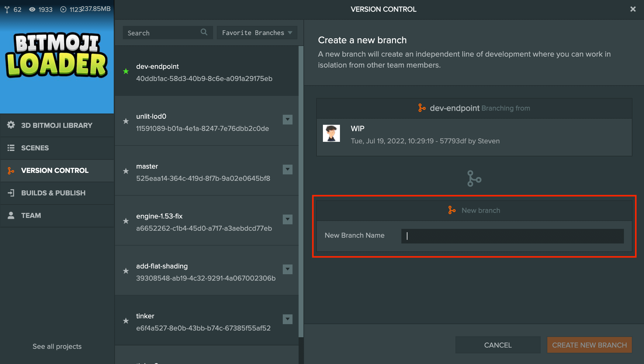Click the branch list vertical scrollbar
The height and width of the screenshot is (364, 644).
(x=301, y=192)
